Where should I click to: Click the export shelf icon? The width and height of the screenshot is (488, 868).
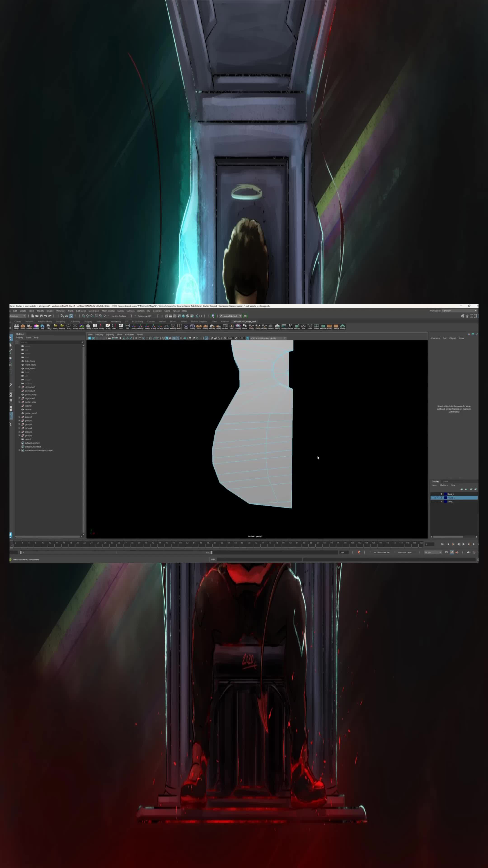(55, 326)
